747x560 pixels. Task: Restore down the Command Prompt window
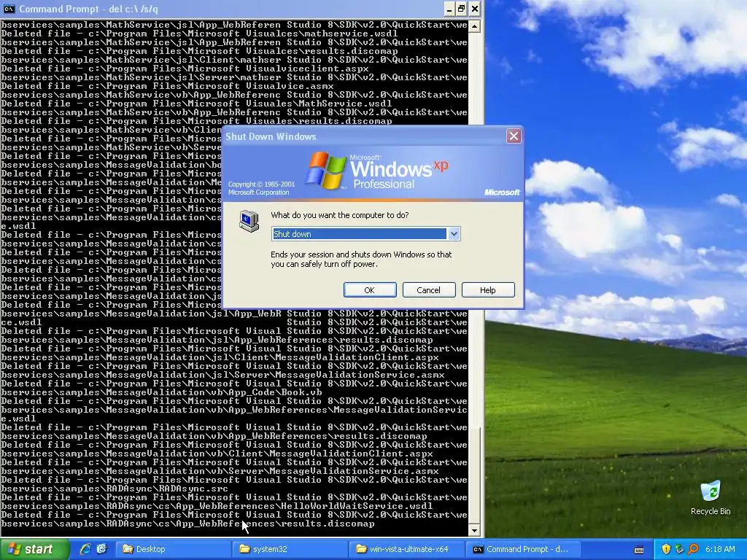click(462, 9)
